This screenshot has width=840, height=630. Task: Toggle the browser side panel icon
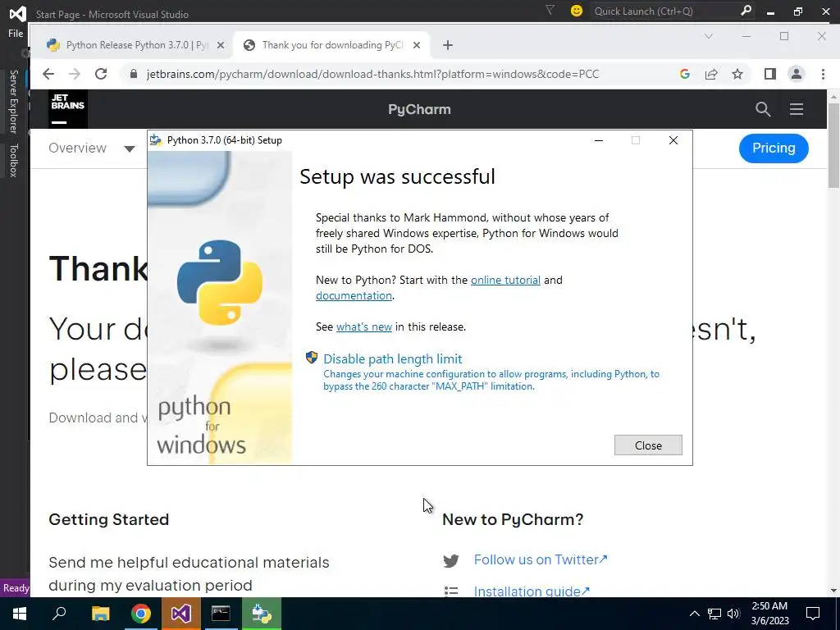[x=769, y=74]
